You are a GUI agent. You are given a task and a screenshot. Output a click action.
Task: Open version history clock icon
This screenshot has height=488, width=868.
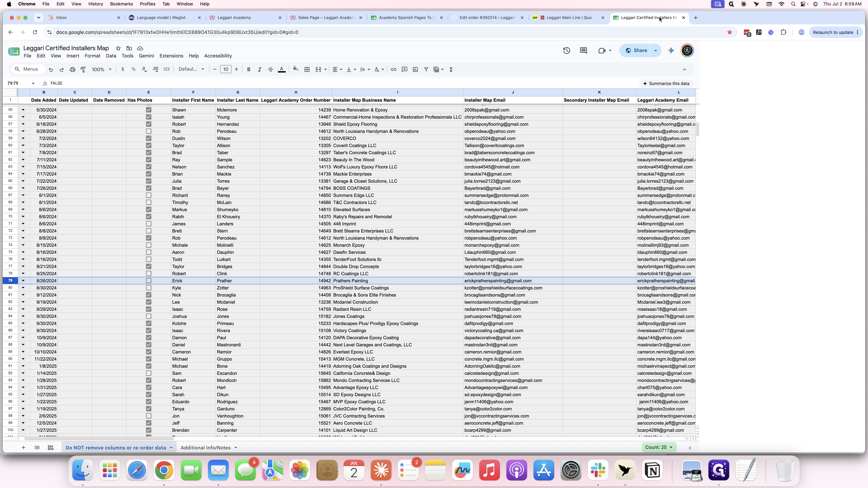point(566,50)
